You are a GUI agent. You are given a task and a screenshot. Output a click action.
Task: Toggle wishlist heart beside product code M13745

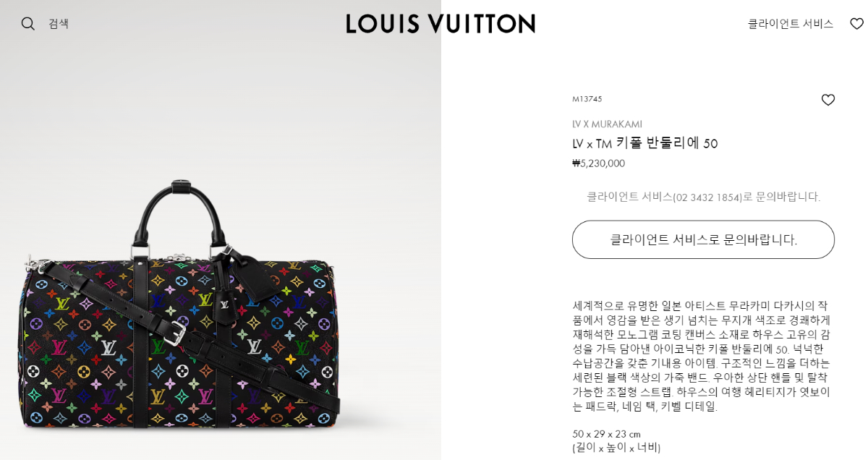(x=828, y=100)
